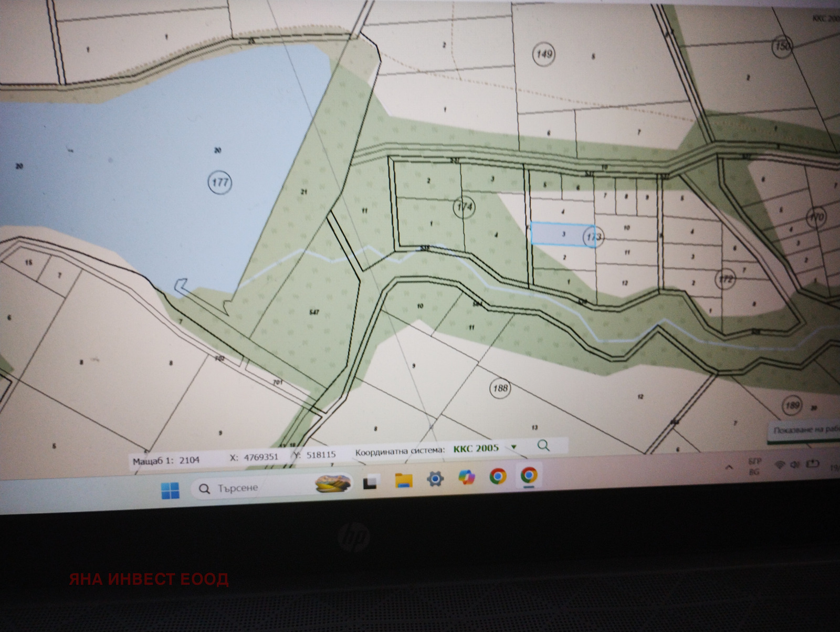Click the Търсене taskbar search box
This screenshot has width=840, height=632.
click(252, 488)
